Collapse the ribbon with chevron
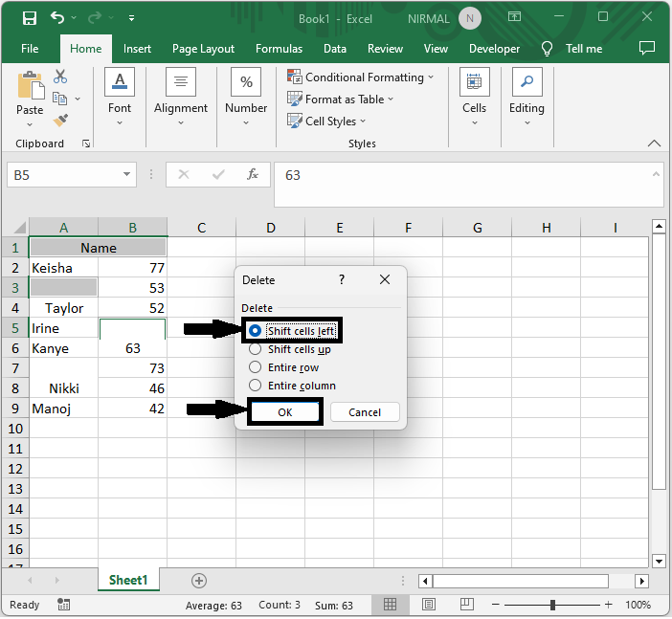Viewport: 672px width, 619px height. click(x=654, y=144)
